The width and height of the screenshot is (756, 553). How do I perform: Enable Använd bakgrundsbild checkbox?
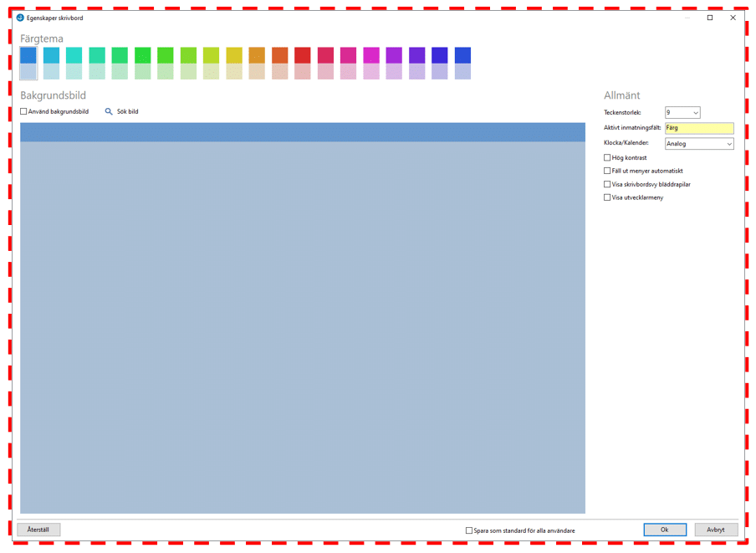(x=23, y=111)
